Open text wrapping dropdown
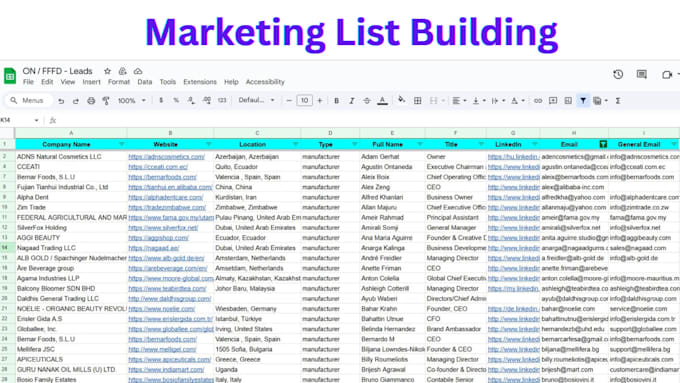The image size is (680, 383). 498,101
